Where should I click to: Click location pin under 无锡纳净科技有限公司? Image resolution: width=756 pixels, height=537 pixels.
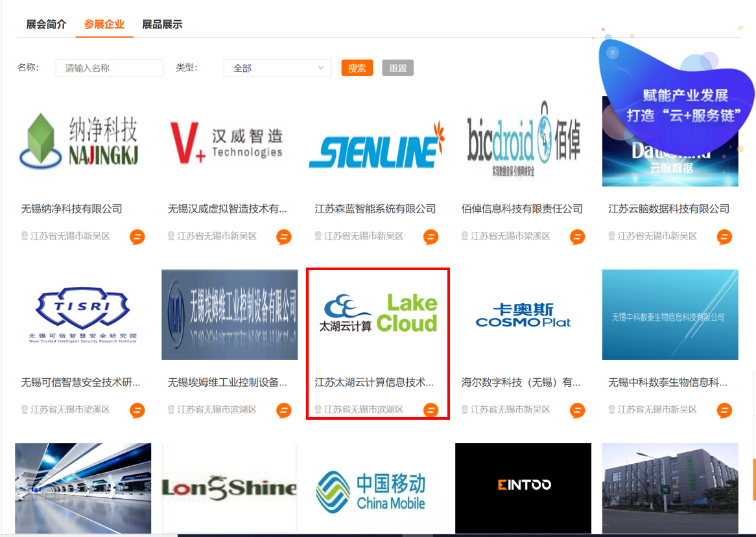point(24,236)
